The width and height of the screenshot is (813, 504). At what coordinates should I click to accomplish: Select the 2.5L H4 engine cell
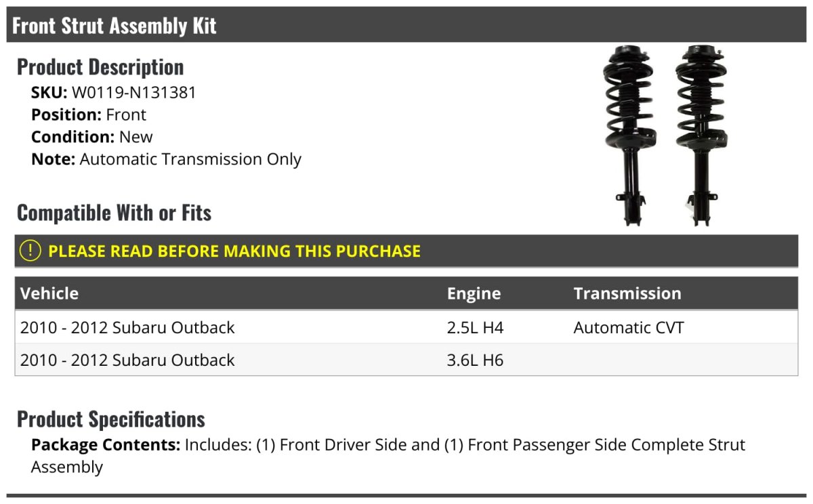pyautogui.click(x=475, y=328)
